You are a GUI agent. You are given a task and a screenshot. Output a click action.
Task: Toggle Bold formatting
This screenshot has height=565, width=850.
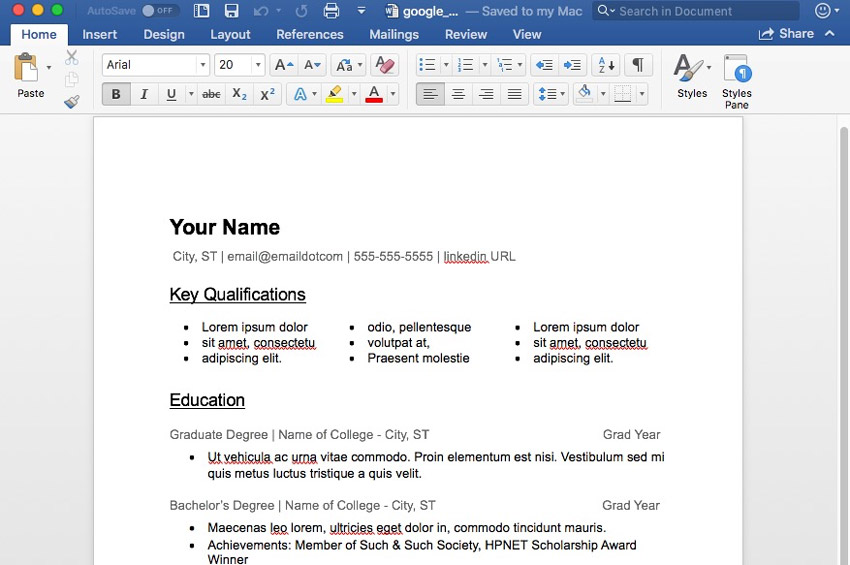click(116, 94)
